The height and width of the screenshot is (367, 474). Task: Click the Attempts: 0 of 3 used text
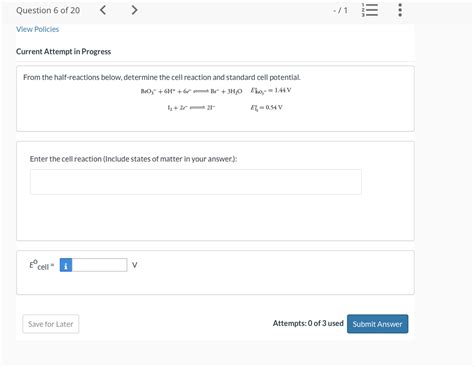coord(308,323)
